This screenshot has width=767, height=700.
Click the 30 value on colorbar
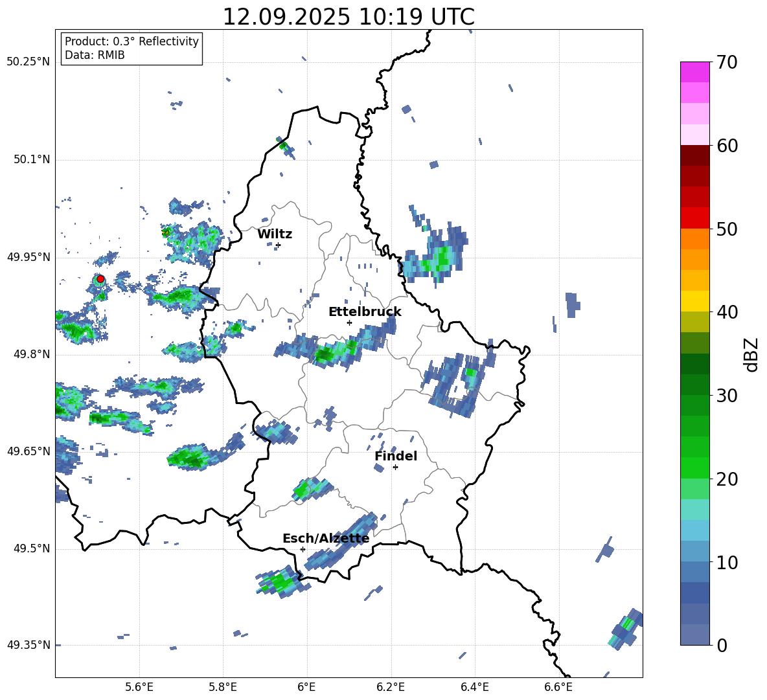click(x=727, y=396)
